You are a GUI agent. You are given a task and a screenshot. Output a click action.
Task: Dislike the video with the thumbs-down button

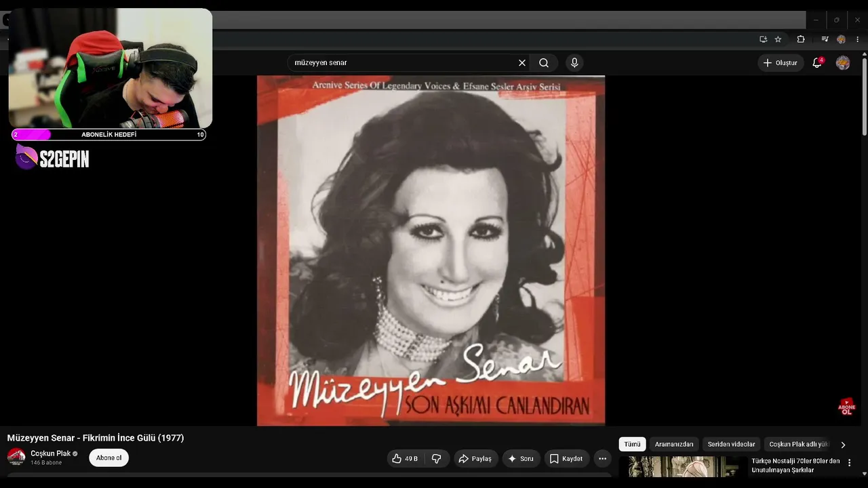click(437, 459)
